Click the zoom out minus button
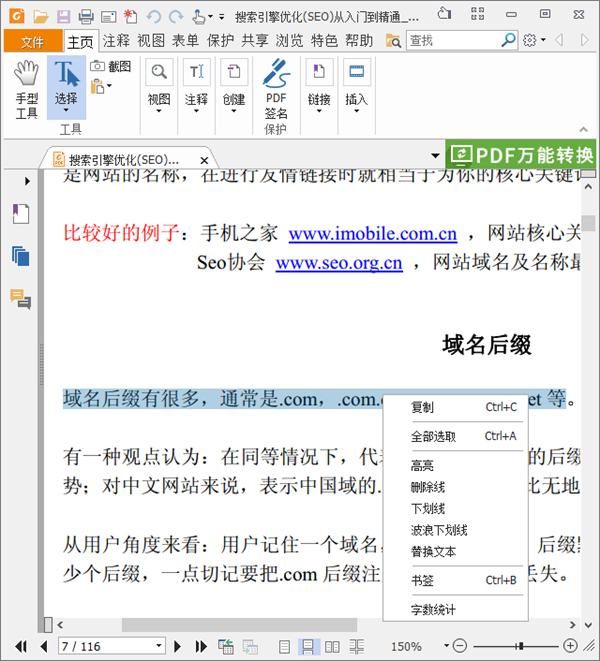This screenshot has height=661, width=600. [x=460, y=645]
